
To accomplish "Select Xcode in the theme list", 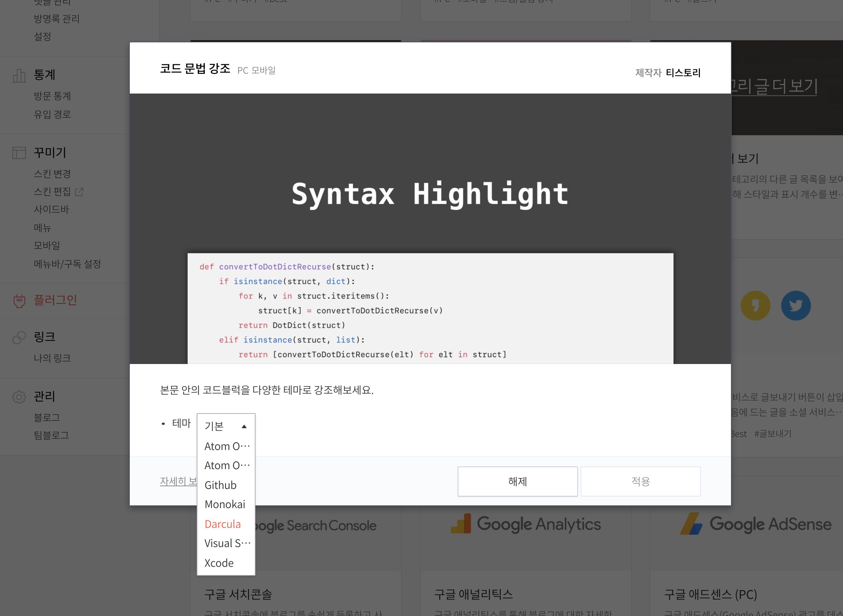I will [219, 563].
